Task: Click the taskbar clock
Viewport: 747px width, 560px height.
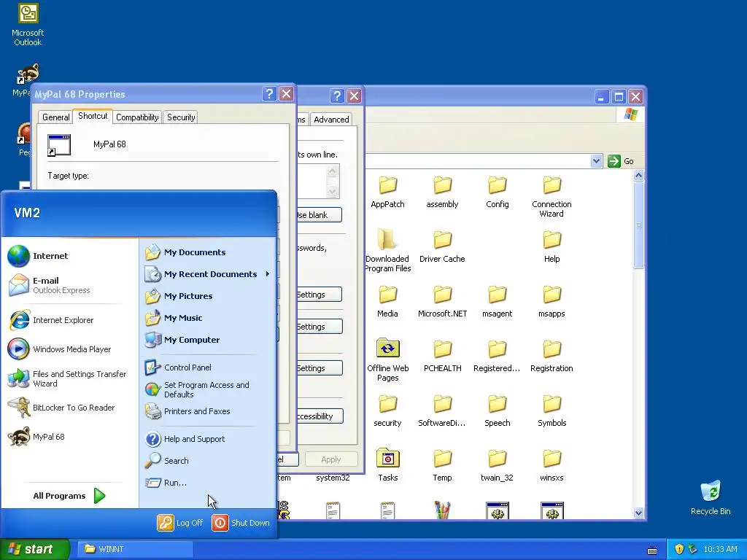Action: click(720, 549)
